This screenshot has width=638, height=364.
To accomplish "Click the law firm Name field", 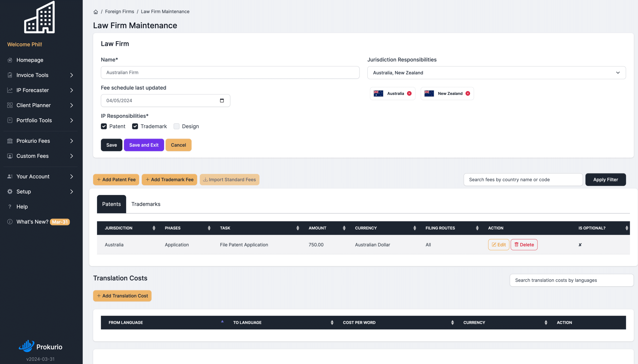I will click(x=230, y=73).
